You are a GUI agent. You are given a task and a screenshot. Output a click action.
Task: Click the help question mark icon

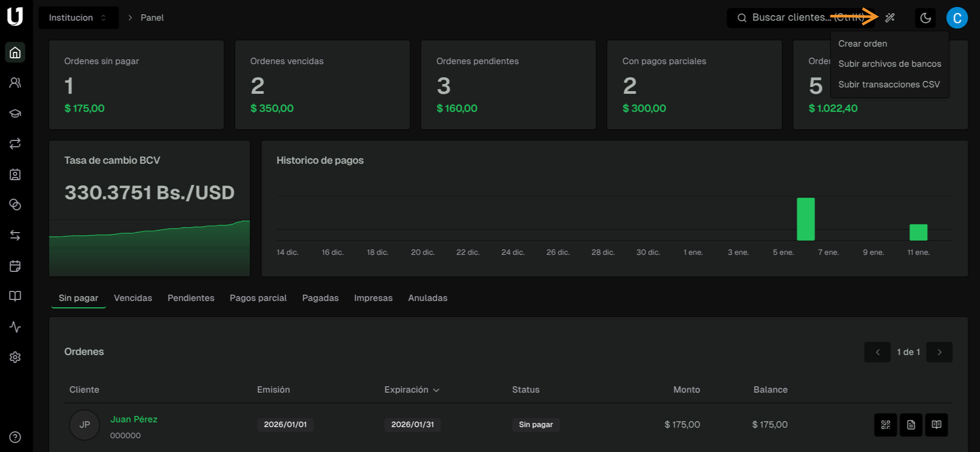(x=15, y=437)
